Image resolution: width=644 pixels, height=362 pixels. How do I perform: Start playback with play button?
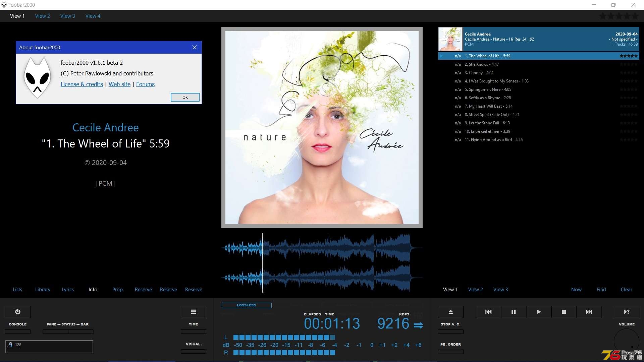[539, 312]
